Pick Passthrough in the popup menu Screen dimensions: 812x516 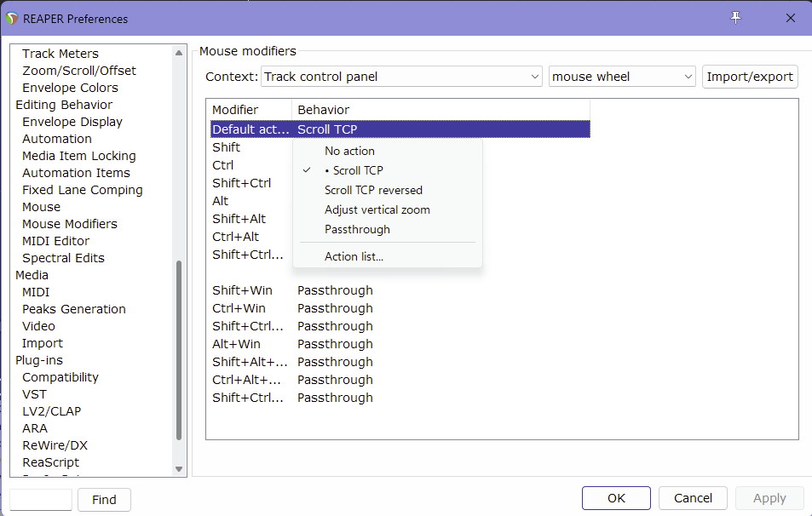point(357,229)
